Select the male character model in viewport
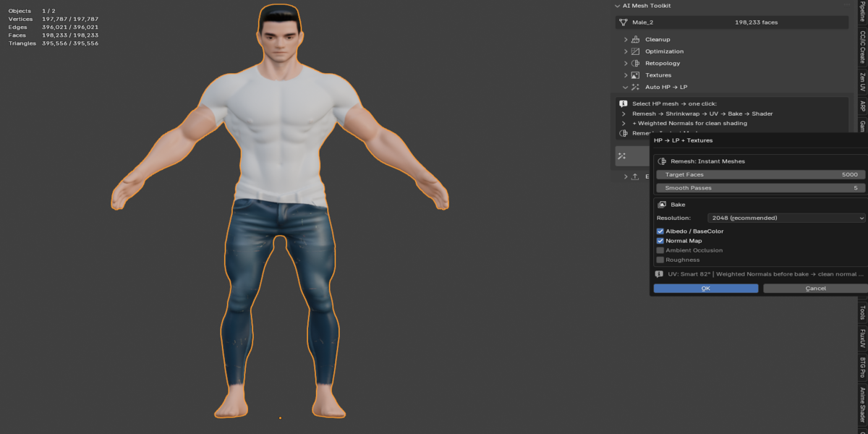This screenshot has height=434, width=868. click(x=279, y=145)
